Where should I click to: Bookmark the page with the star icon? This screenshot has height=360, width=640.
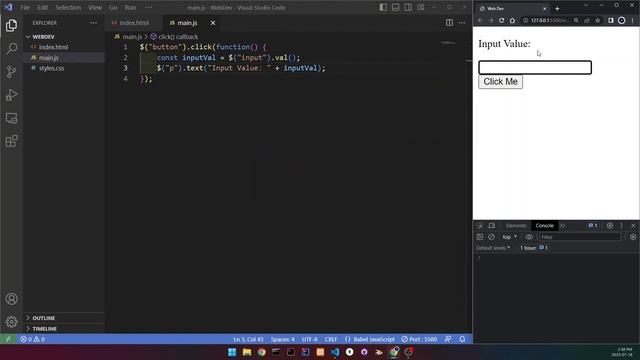click(x=598, y=20)
